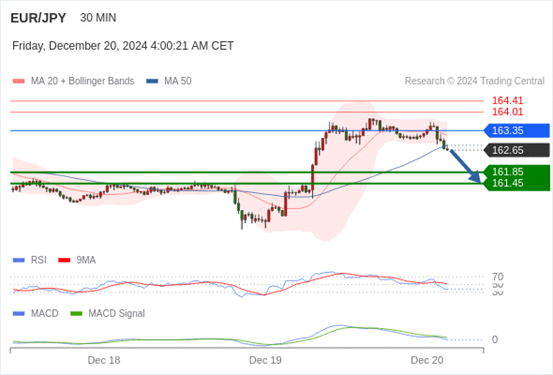553x375 pixels.
Task: Click the Friday, December 20, 2024 timestamp
Action: 123,46
